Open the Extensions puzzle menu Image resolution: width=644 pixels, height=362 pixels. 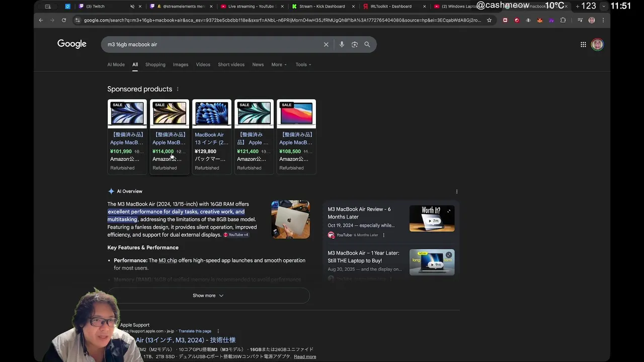click(x=563, y=20)
